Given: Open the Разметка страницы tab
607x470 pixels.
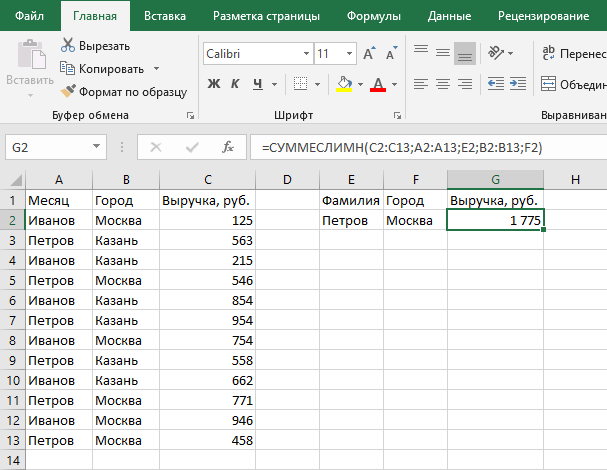Looking at the screenshot, I should 266,16.
